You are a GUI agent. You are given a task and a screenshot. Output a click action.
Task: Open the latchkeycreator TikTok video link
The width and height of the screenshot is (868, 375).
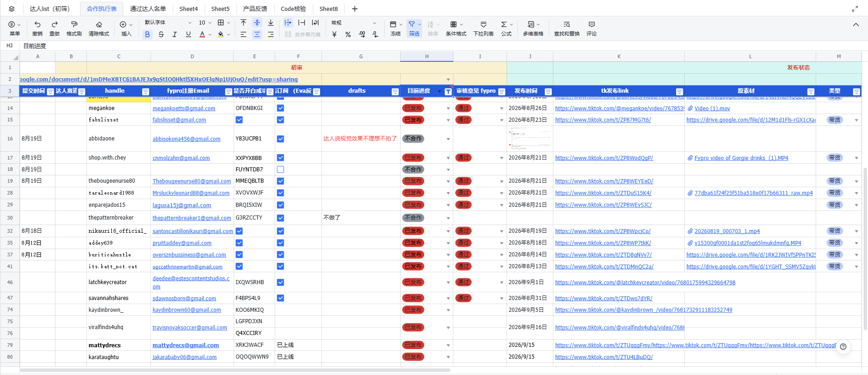(x=645, y=283)
